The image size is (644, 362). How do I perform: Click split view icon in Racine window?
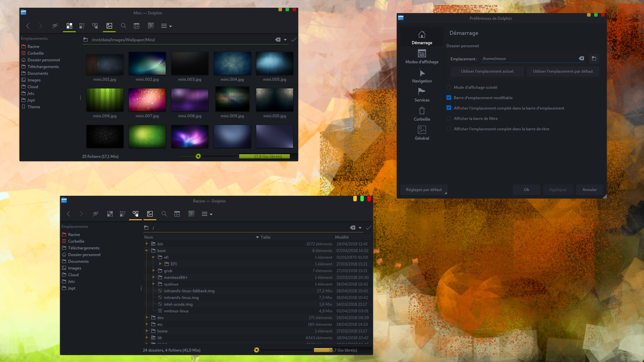coord(177,214)
